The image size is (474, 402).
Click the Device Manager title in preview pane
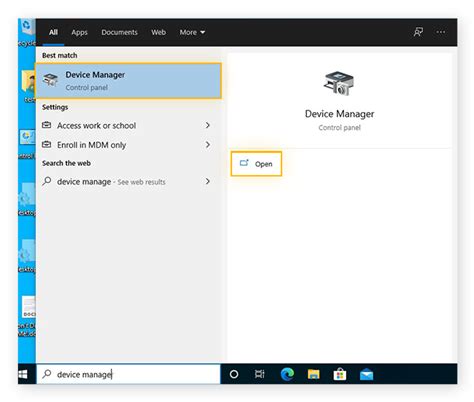tap(339, 114)
